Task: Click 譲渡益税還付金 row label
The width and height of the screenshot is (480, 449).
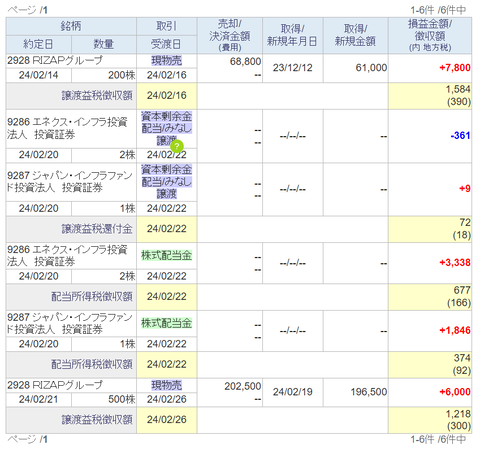Action: click(97, 229)
